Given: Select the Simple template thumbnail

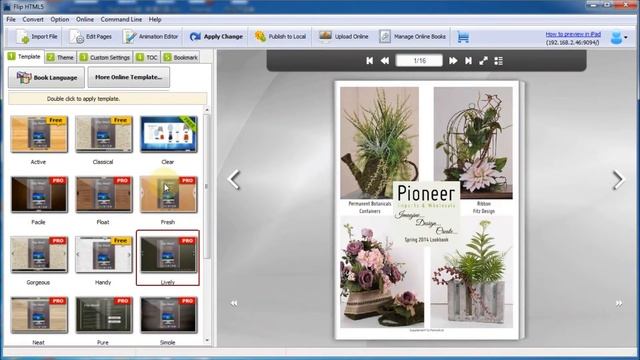Looking at the screenshot, I should pyautogui.click(x=169, y=315).
